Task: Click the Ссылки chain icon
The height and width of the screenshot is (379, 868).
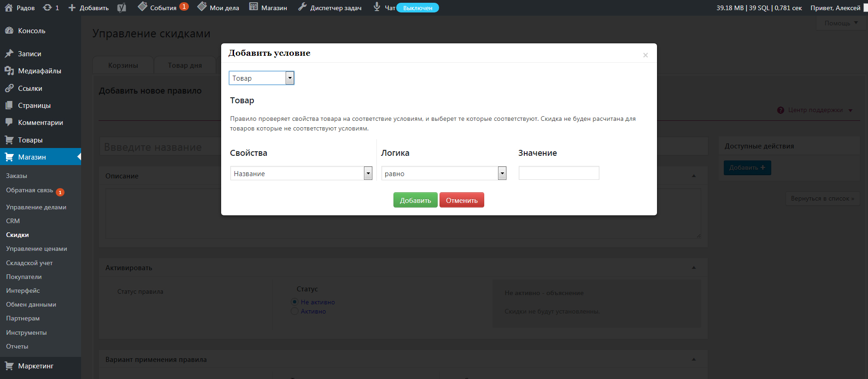Action: coord(9,88)
